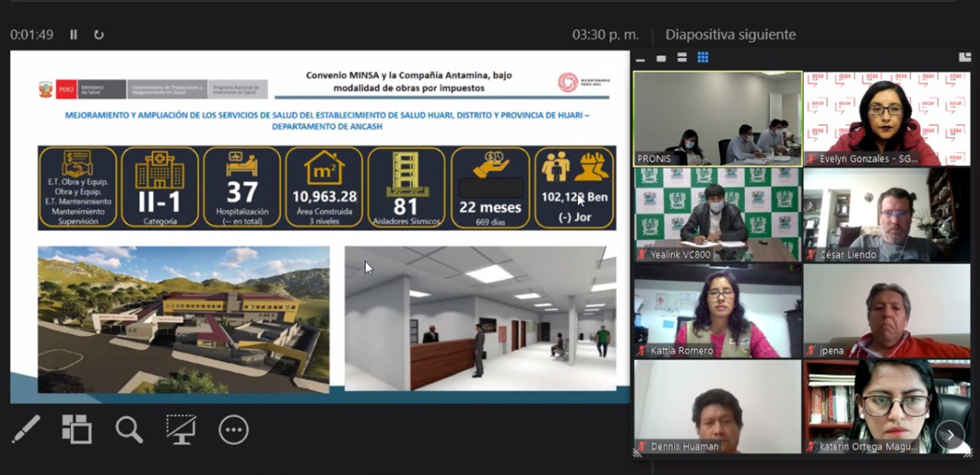The height and width of the screenshot is (475, 980).
Task: Click the exterior hospital rendering image
Action: click(184, 319)
